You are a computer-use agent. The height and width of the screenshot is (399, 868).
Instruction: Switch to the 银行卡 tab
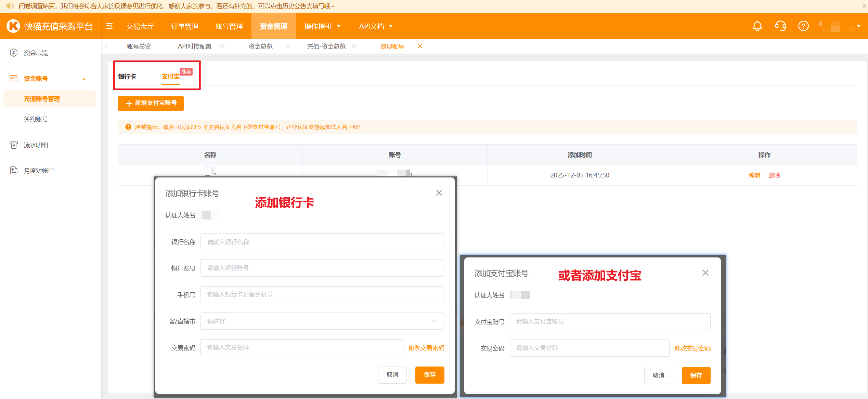click(127, 77)
